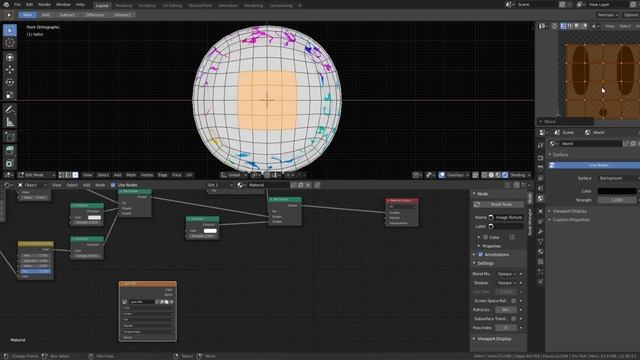640x360 pixels.
Task: Select New selection mode button
Action: 27,15
